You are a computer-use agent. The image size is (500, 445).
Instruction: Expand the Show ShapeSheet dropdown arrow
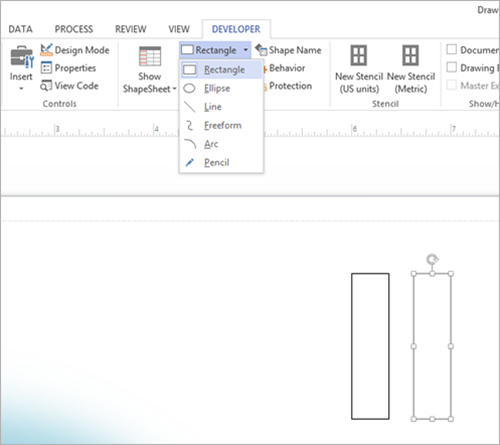tap(174, 89)
